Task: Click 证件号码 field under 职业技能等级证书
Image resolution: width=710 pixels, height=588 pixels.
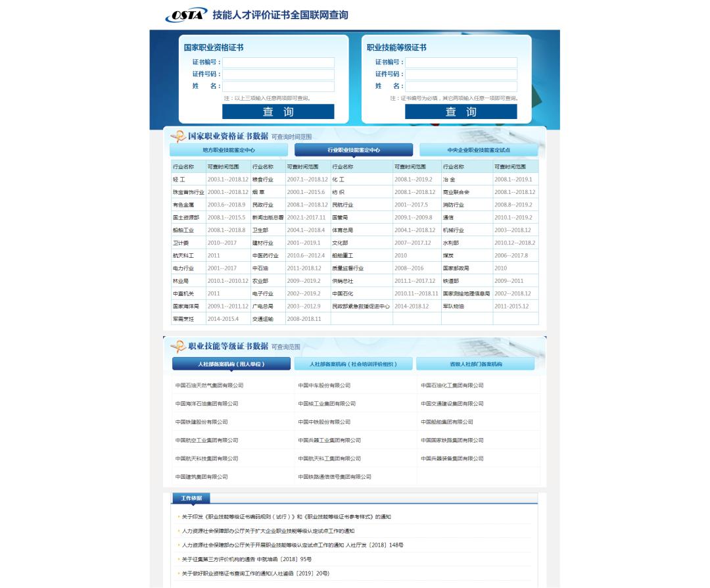Action: (461, 74)
